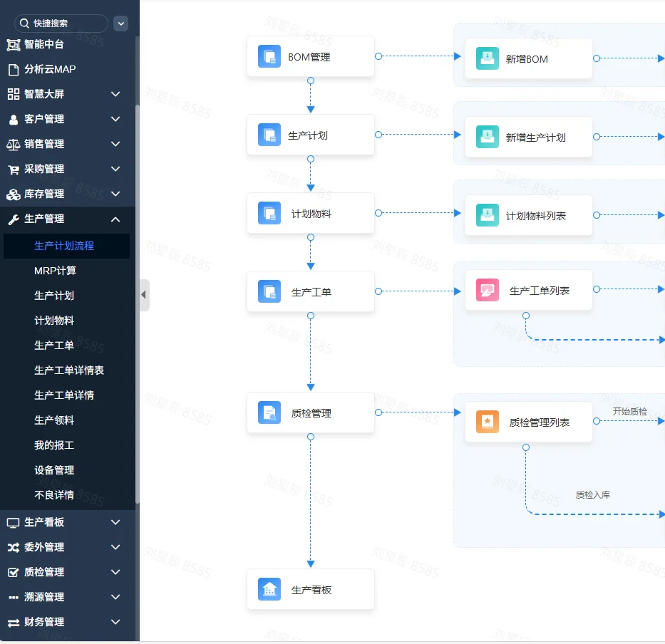Click the 生产工单 node icon
This screenshot has width=665, height=644.
269,291
